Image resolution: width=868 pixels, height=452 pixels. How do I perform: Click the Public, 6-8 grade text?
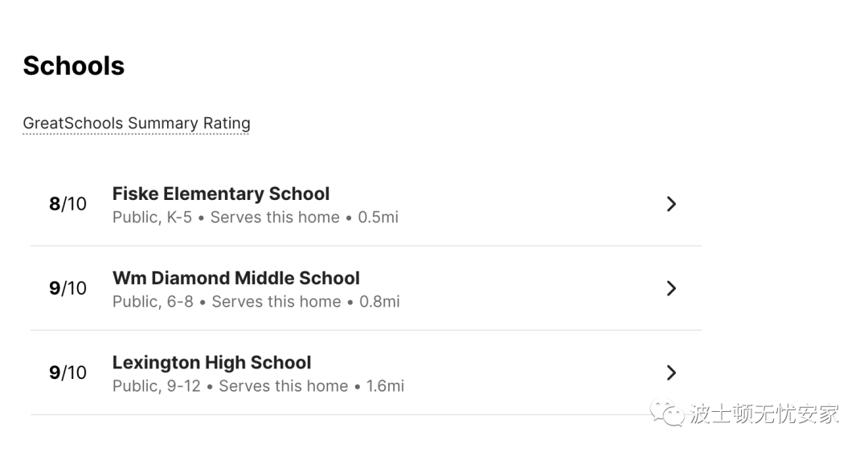(153, 302)
